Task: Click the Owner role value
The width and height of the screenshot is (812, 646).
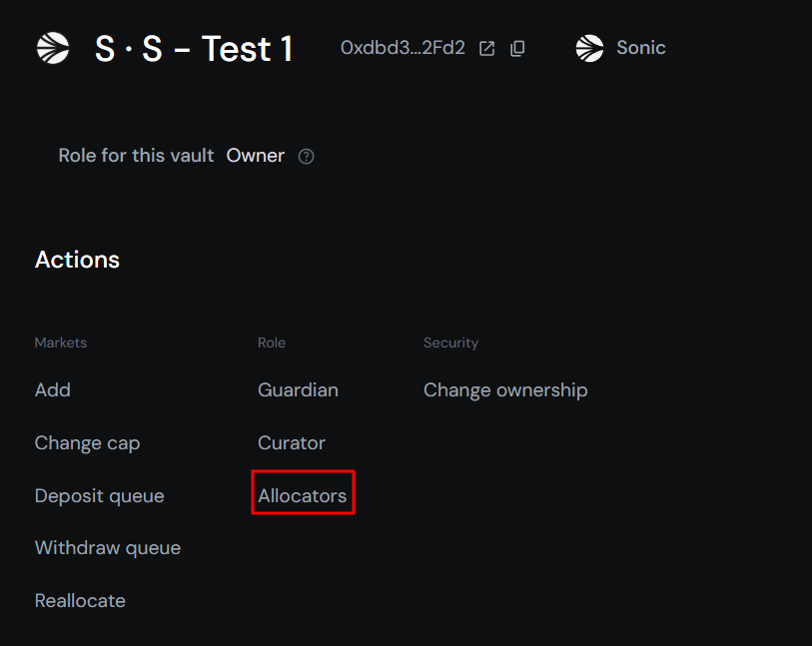Action: click(256, 156)
